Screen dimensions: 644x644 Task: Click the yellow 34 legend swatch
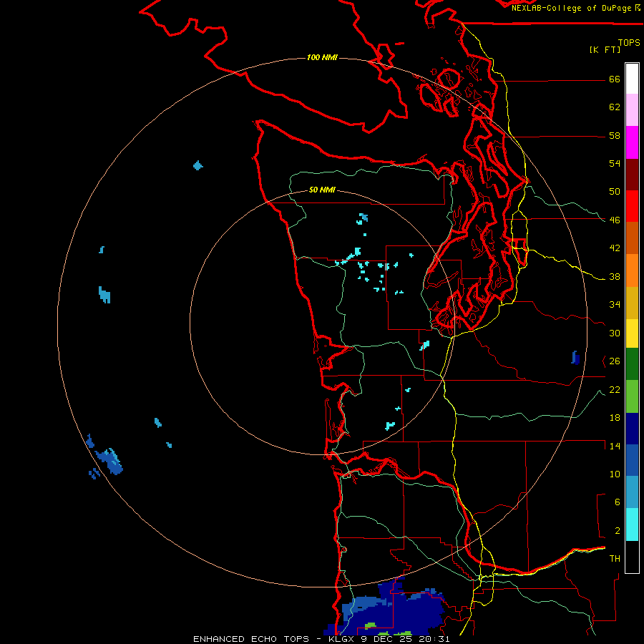click(632, 333)
